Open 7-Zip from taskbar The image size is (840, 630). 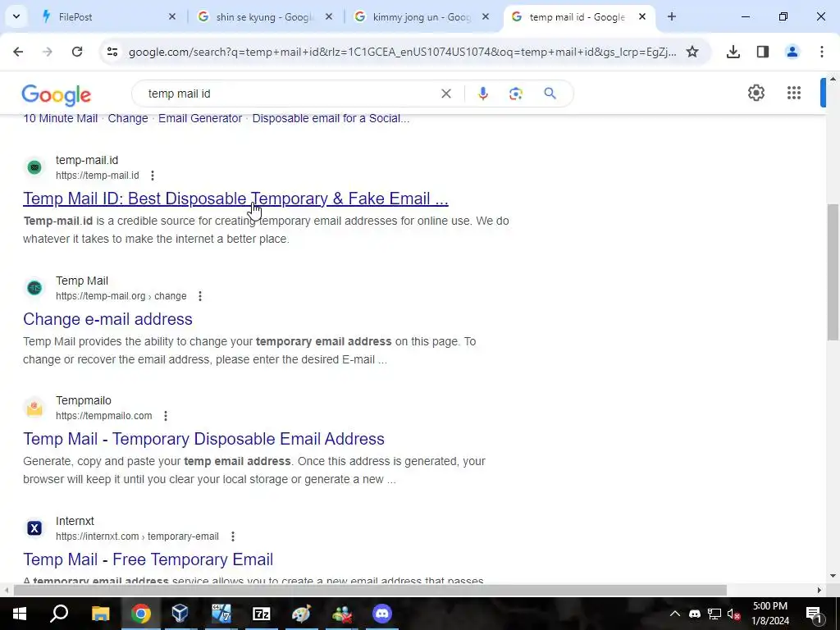point(262,614)
